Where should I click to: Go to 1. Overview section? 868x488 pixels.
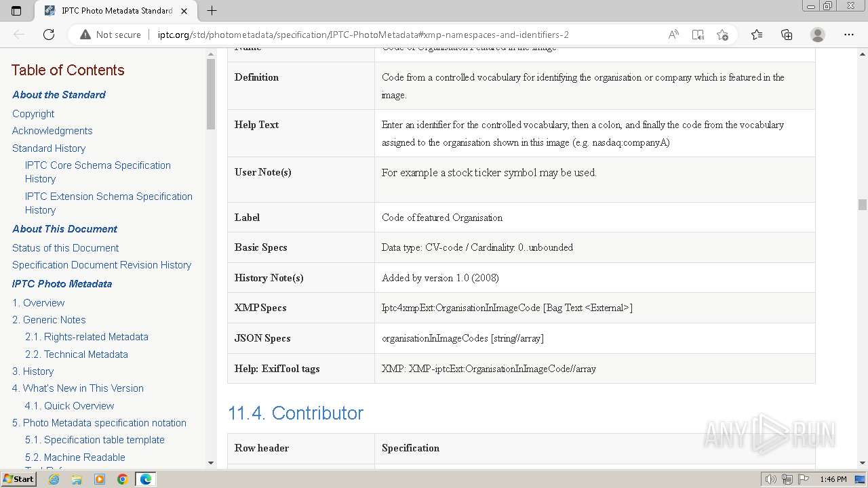point(38,303)
